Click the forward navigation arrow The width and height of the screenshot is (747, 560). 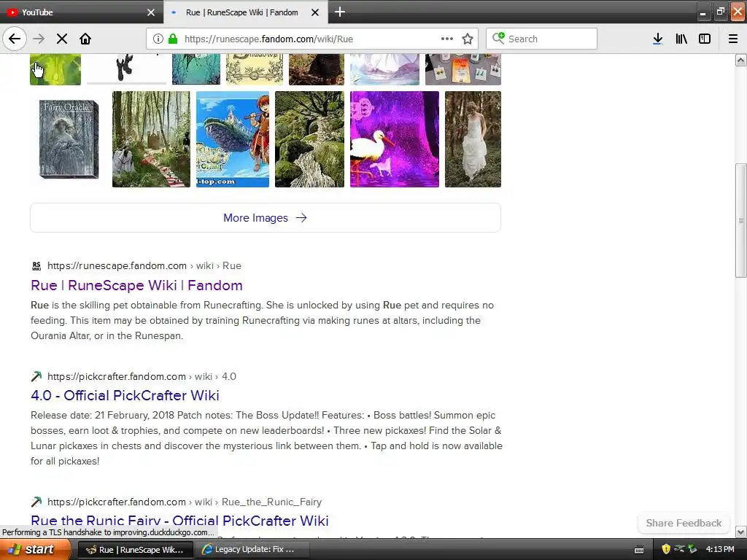click(x=39, y=39)
